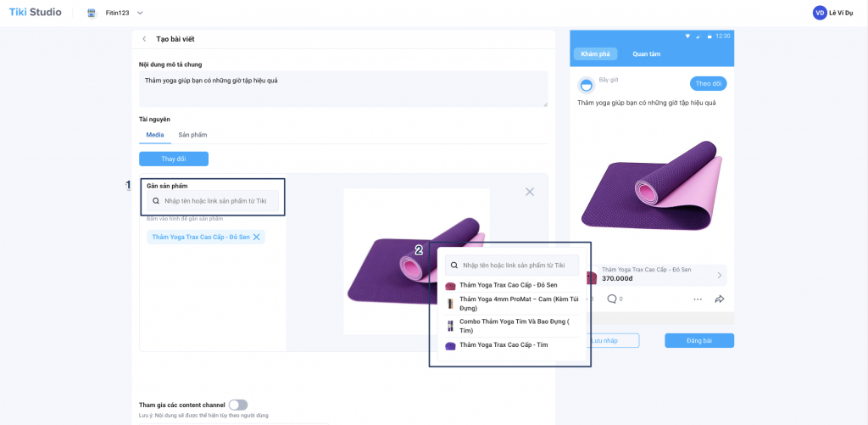Click the search icon in Gắn sản phẩm field
868x425 pixels.
click(156, 201)
